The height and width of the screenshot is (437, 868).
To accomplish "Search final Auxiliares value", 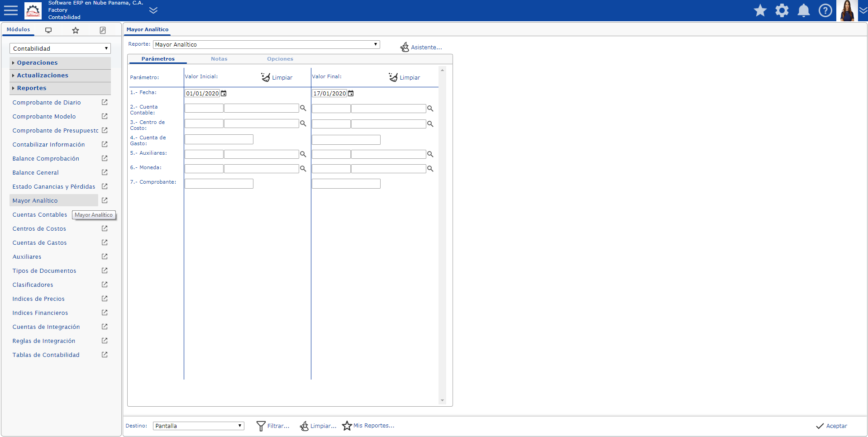I will pos(430,154).
